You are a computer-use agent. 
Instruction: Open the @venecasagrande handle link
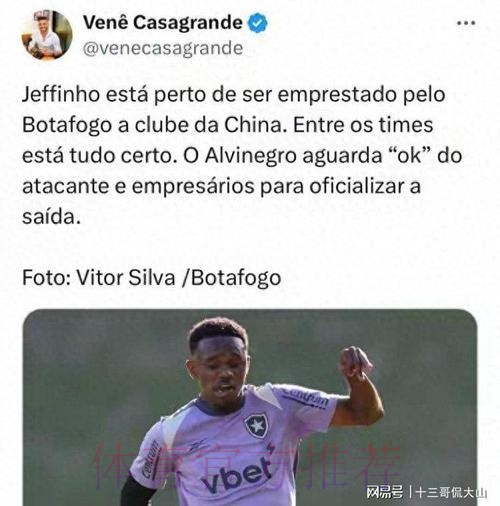[x=163, y=49]
